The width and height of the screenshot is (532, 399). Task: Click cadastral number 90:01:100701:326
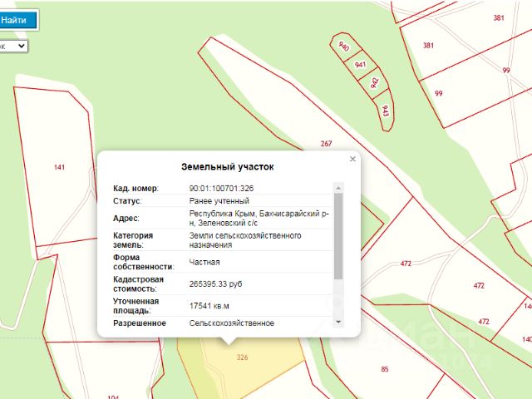222,189
